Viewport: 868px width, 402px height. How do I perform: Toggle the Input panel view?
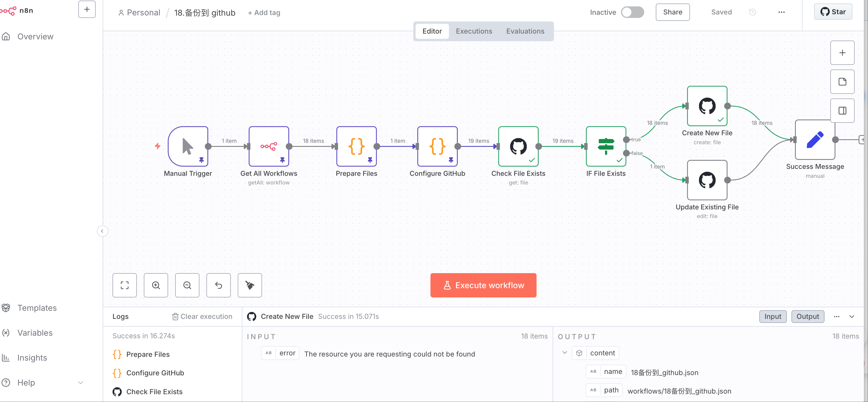[x=772, y=317]
